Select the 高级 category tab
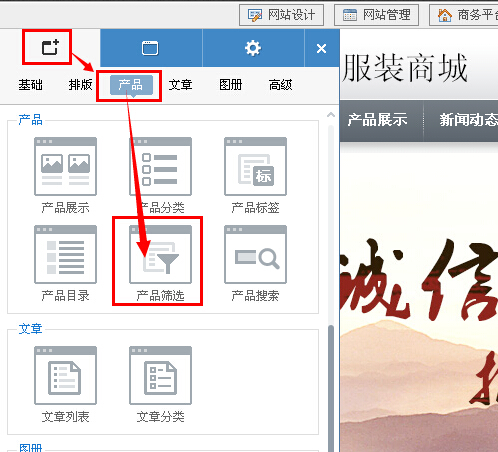Screen dimensions: 498x452 click(x=280, y=85)
